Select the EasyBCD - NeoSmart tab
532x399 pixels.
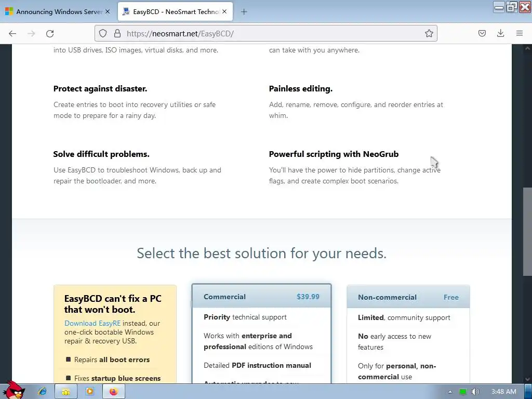(x=175, y=11)
